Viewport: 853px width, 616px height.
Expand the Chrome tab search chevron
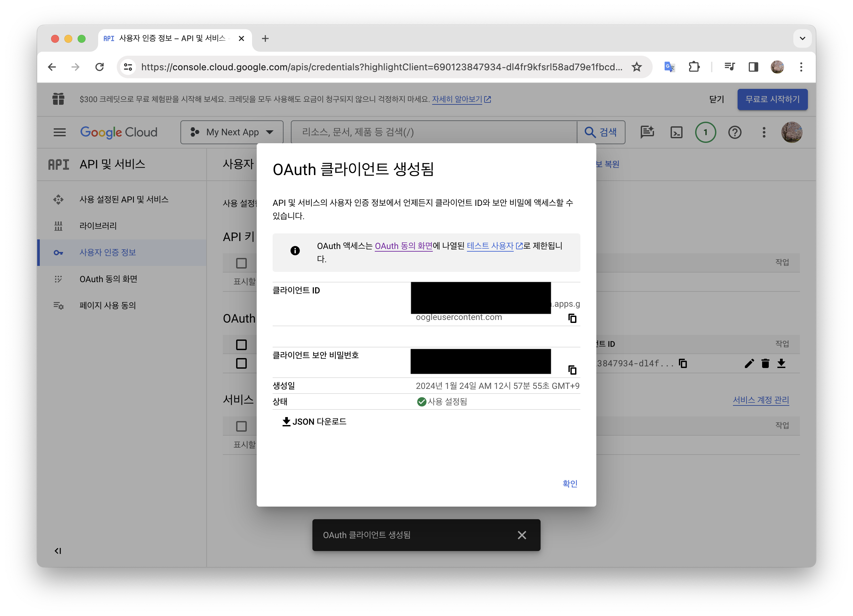[x=802, y=38]
